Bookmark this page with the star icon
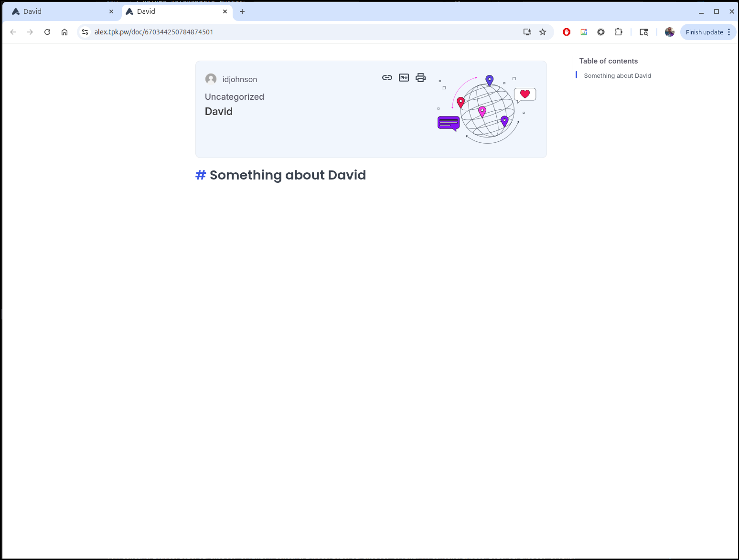739x560 pixels. pos(543,32)
